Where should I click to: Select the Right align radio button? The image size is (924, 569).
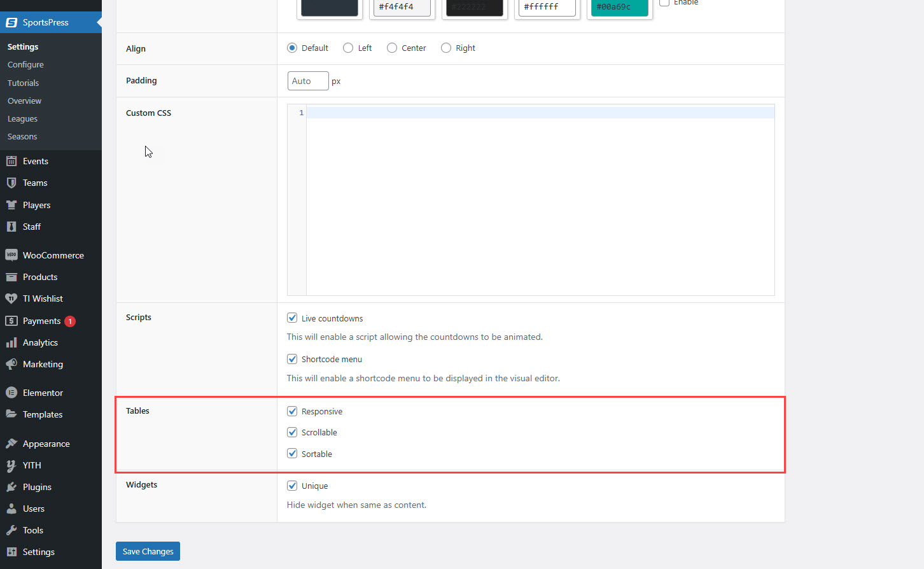pyautogui.click(x=446, y=48)
